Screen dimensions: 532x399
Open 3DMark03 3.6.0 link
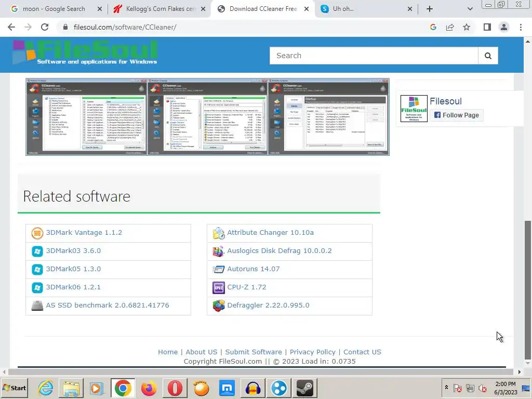pyautogui.click(x=73, y=251)
